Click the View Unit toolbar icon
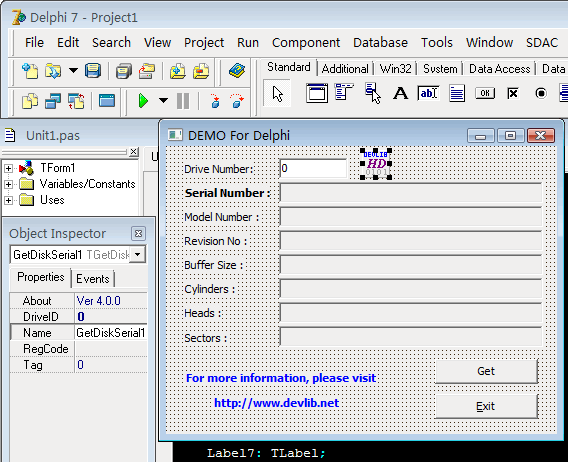568x462 pixels. (30, 101)
